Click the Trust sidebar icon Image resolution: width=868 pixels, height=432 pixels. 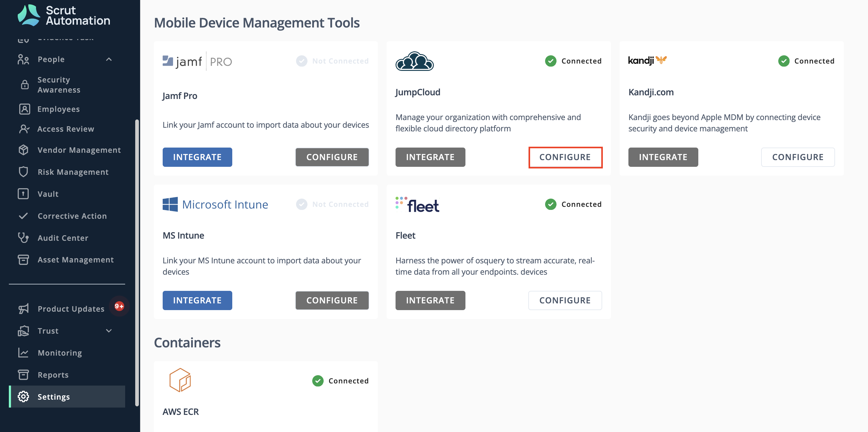tap(23, 331)
